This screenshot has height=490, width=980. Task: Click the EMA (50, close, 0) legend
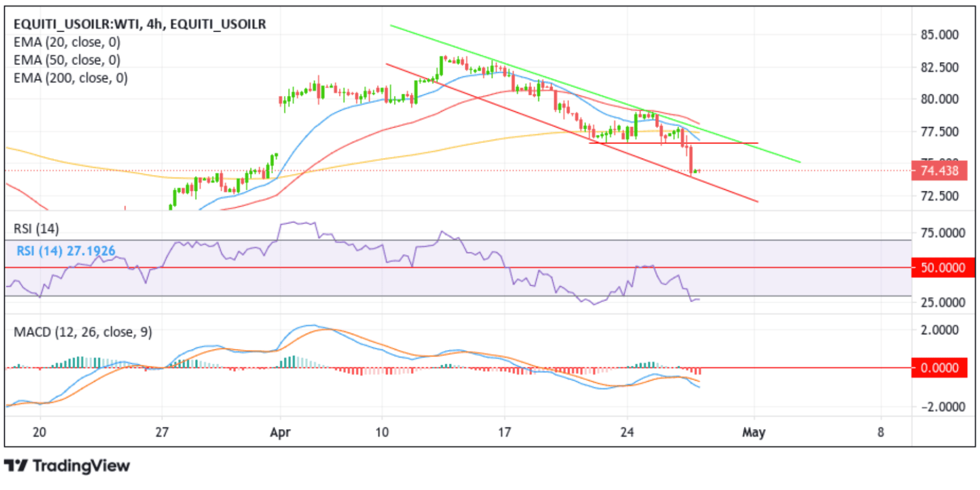pos(67,60)
